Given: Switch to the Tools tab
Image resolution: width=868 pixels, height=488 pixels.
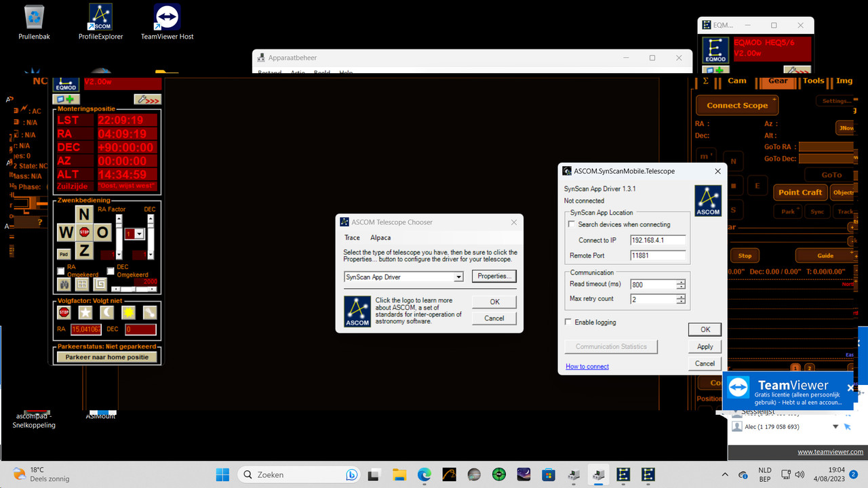Looking at the screenshot, I should [813, 81].
